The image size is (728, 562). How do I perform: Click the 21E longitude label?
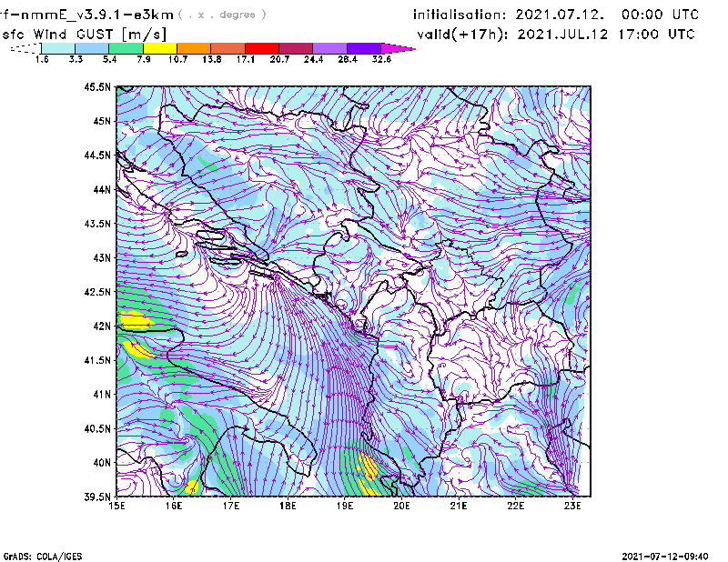[459, 506]
